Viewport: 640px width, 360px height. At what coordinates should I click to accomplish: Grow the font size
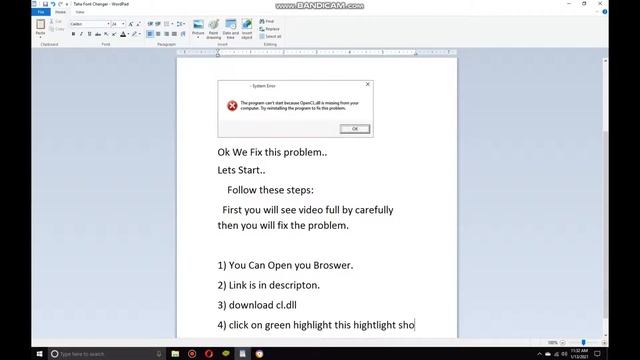(x=131, y=24)
